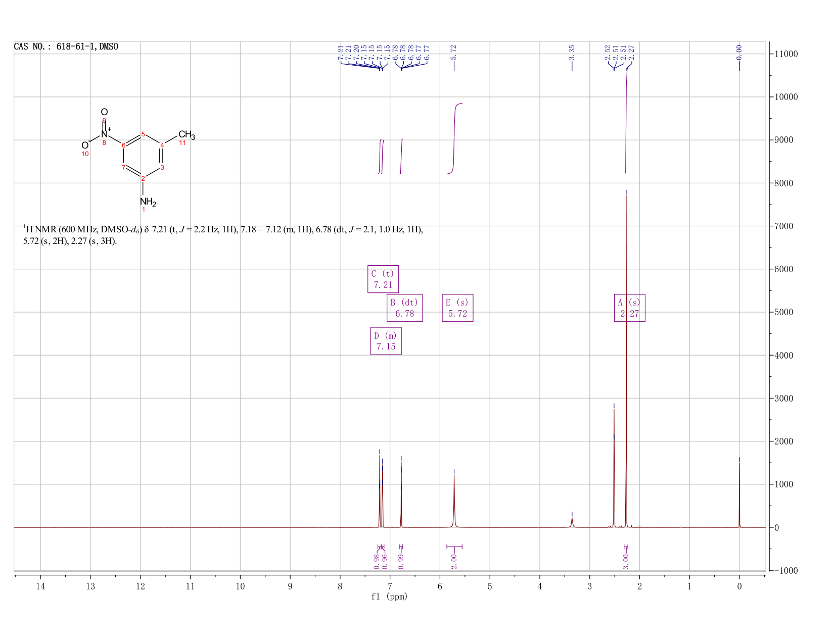The height and width of the screenshot is (644, 834).
Task: Click the 10000 intensity axis label
Action: click(x=785, y=97)
